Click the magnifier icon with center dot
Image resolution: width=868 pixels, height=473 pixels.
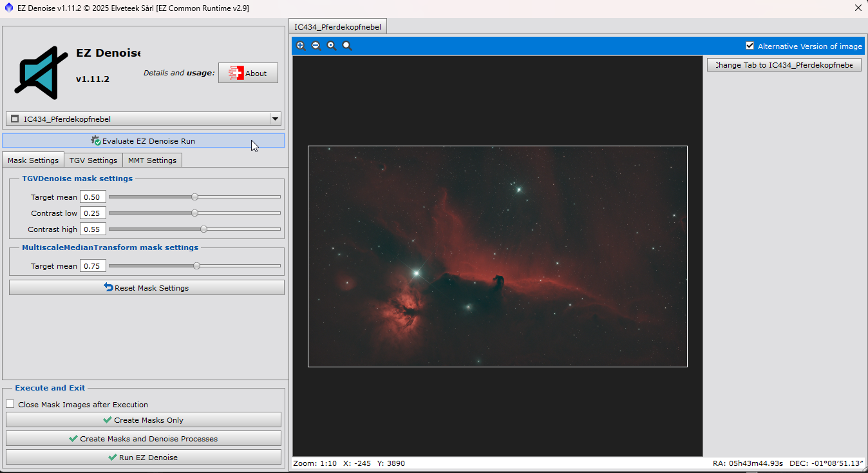(332, 46)
